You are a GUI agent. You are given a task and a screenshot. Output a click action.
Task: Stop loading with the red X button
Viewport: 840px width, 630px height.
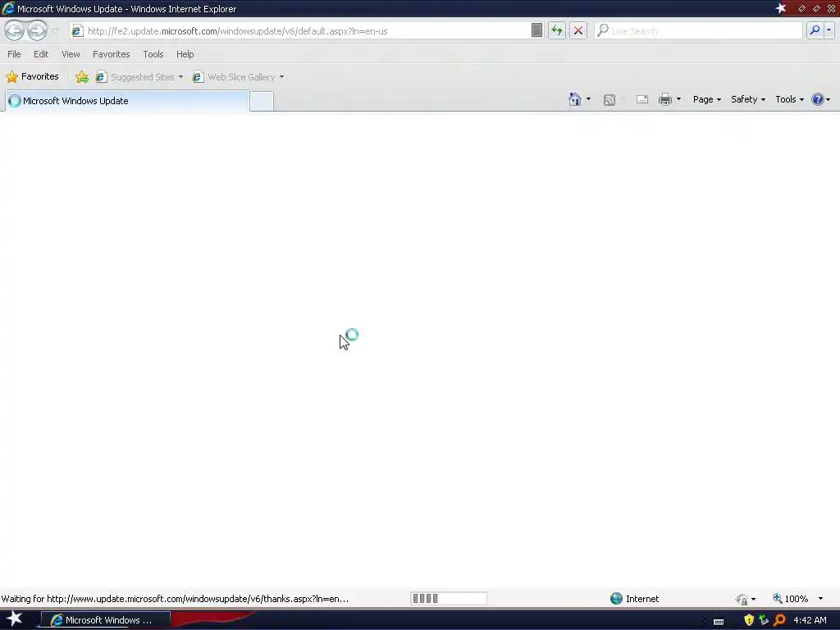click(578, 30)
